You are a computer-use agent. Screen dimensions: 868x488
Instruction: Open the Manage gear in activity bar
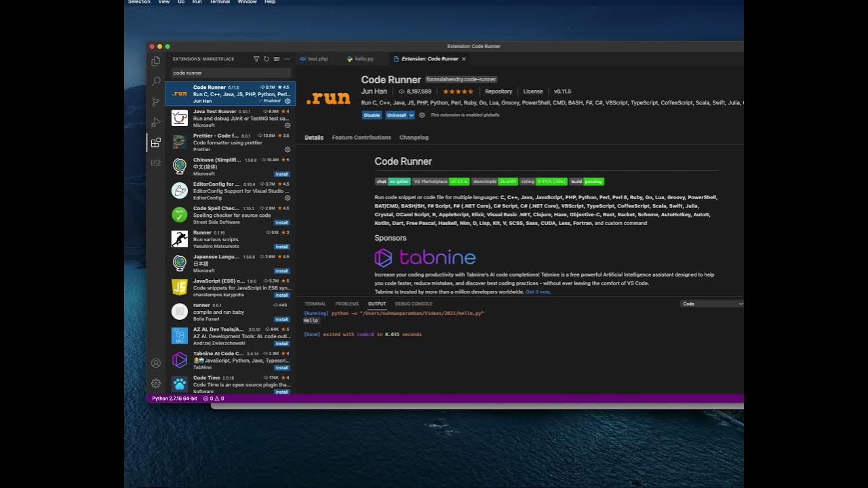pos(156,383)
